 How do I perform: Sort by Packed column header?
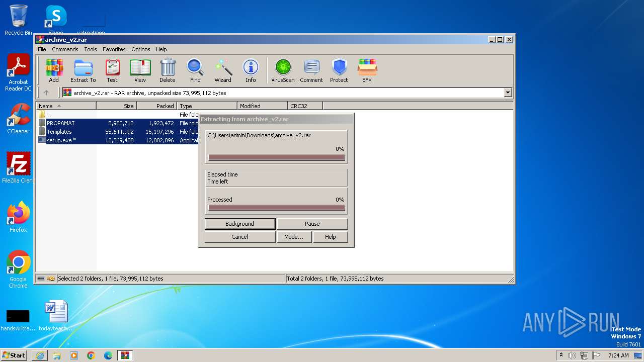(x=157, y=106)
